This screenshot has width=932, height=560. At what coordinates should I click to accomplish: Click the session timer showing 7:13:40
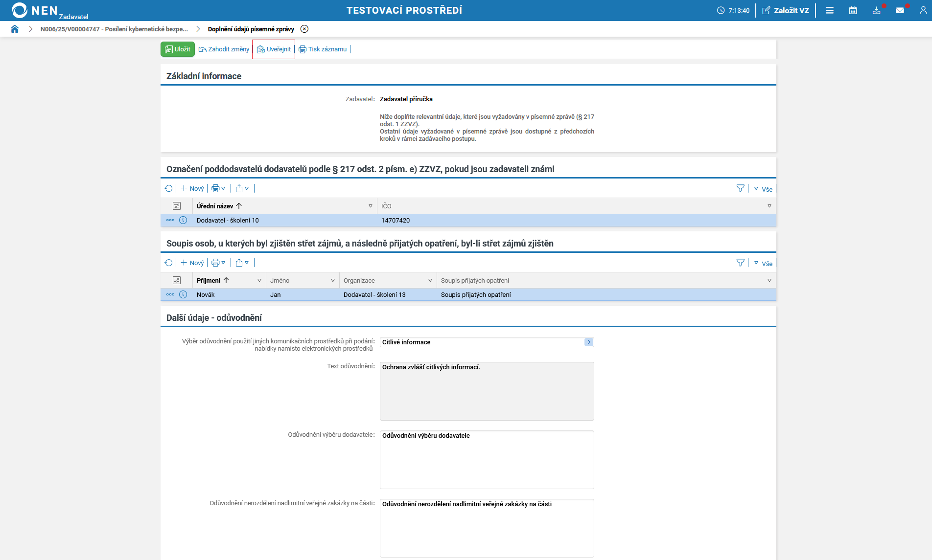tap(733, 10)
